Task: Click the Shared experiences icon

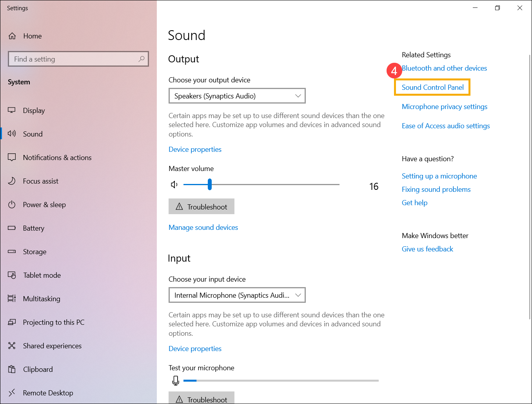Action: click(x=12, y=346)
